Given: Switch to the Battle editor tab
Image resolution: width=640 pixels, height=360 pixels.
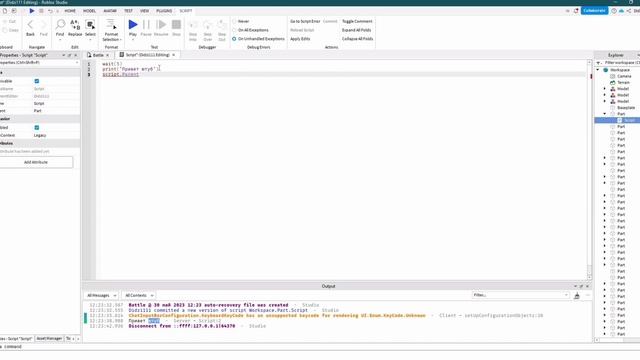Looking at the screenshot, I should (98, 55).
